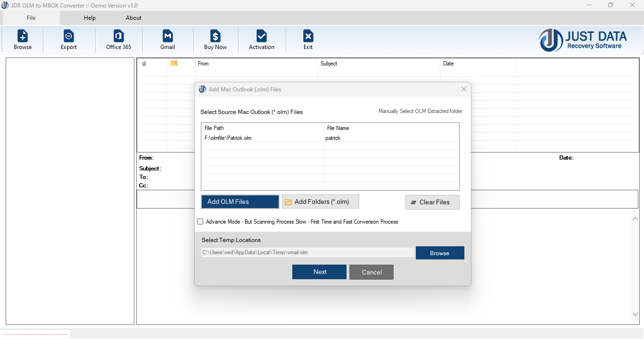Screen dimensions: 644x339
Task: Click the Just Data Recovery Software logo
Action: click(583, 40)
